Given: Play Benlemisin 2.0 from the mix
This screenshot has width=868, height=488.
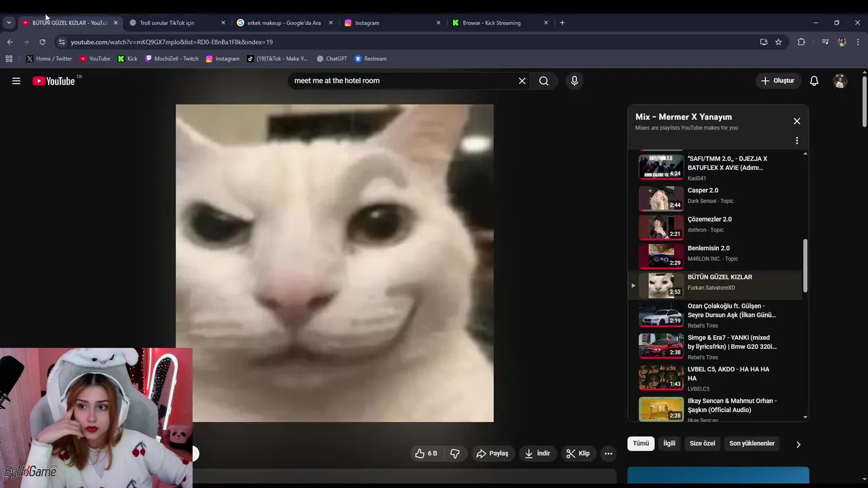Looking at the screenshot, I should click(x=715, y=256).
